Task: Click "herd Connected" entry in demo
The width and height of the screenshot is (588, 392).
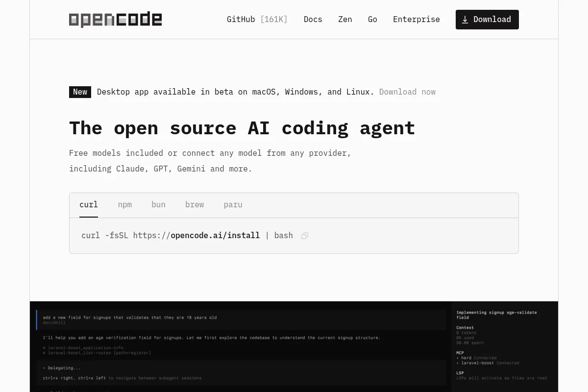Action: [x=476, y=358]
